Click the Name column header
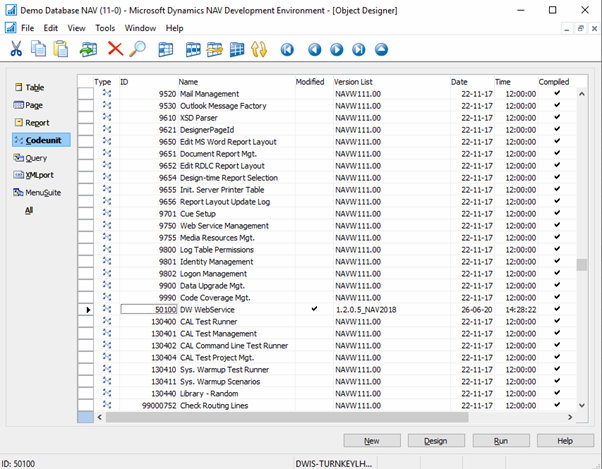This screenshot has height=469, width=602. pos(189,81)
